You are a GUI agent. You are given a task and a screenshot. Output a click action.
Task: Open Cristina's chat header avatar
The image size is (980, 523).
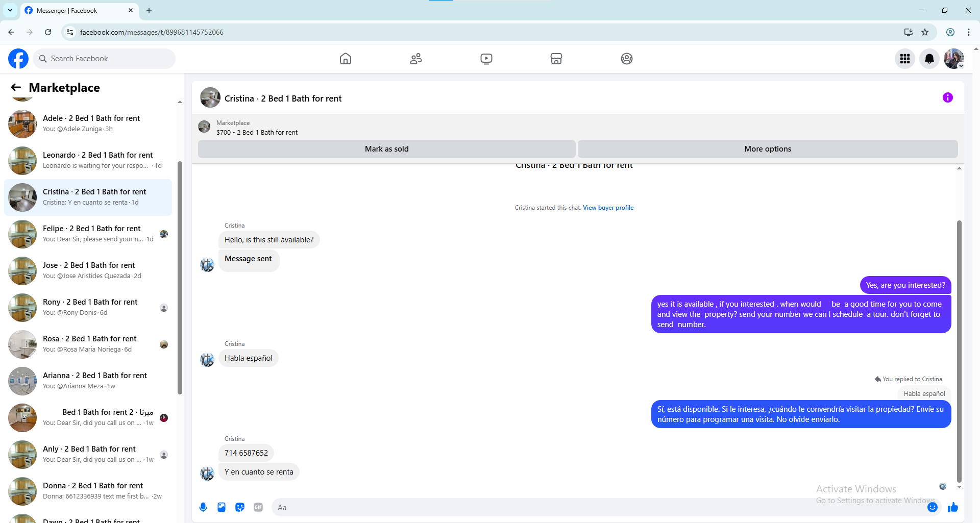coord(210,98)
